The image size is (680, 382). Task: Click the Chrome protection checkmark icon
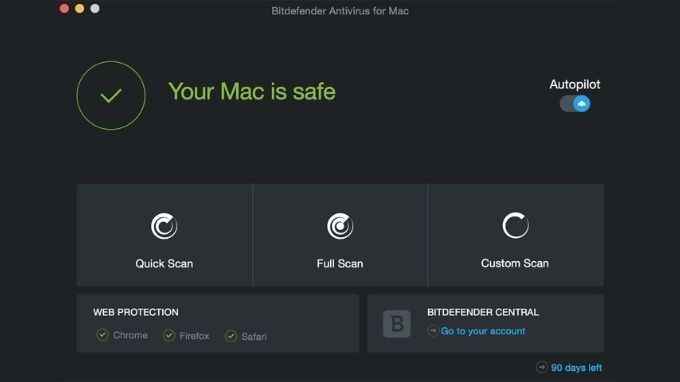(x=102, y=335)
